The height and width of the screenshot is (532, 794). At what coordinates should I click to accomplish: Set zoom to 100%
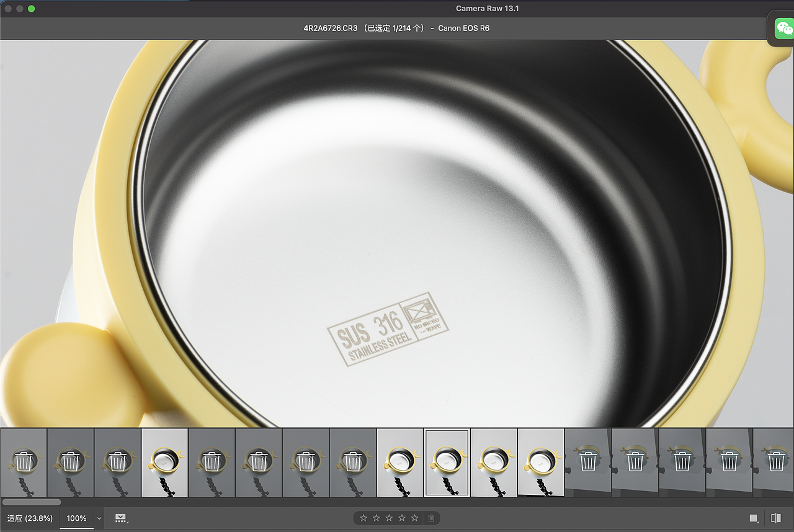[x=76, y=518]
